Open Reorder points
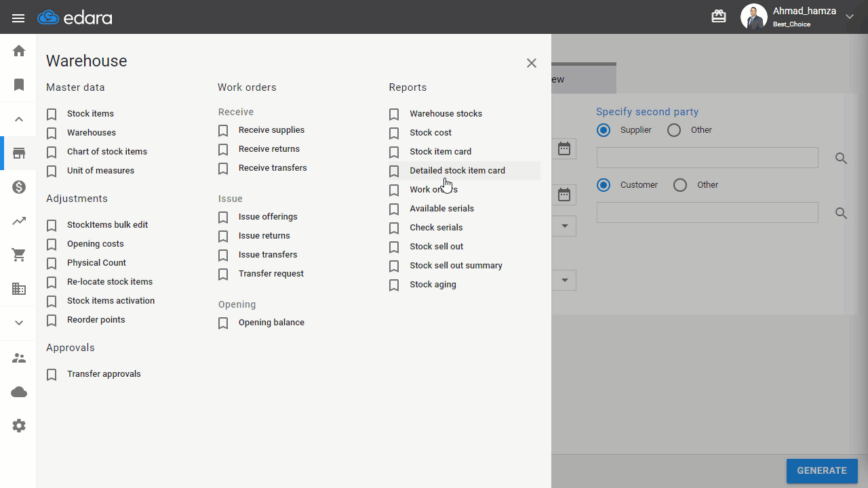Viewport: 868px width, 488px height. click(x=96, y=320)
